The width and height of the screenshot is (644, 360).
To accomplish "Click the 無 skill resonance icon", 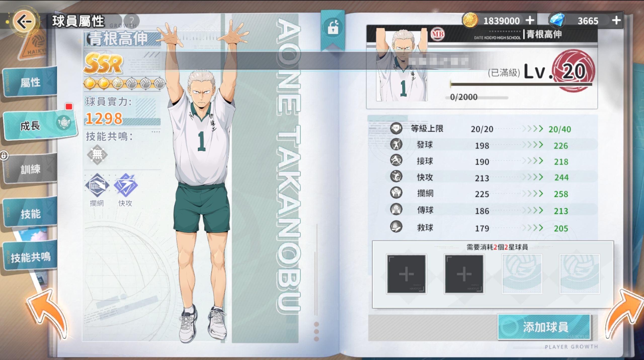I will (97, 155).
